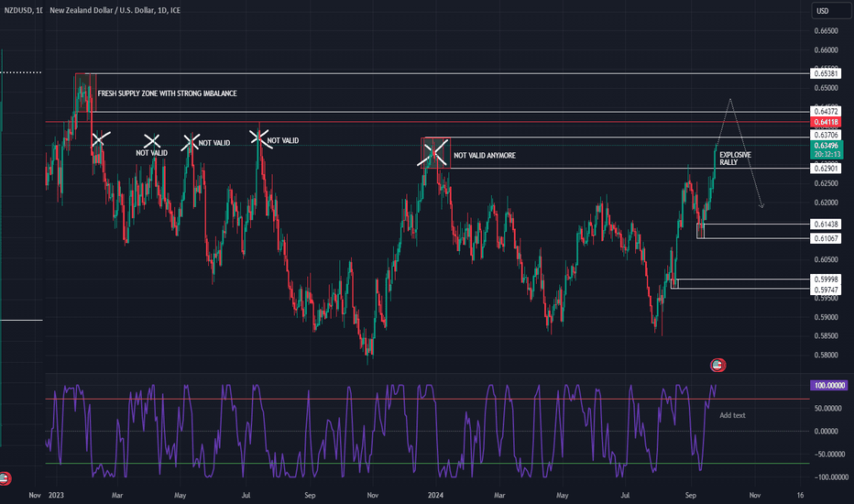Click the 0.59998 price label
This screenshot has height=504, width=854.
point(826,279)
